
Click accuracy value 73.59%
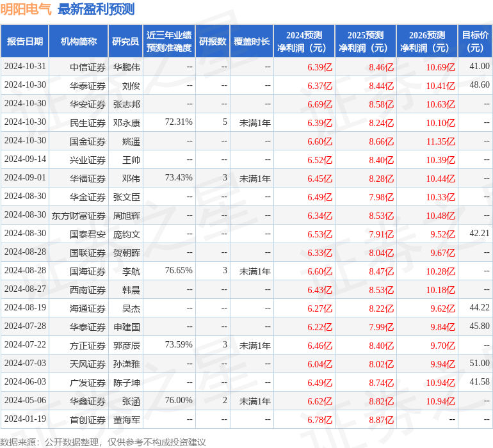pos(179,344)
